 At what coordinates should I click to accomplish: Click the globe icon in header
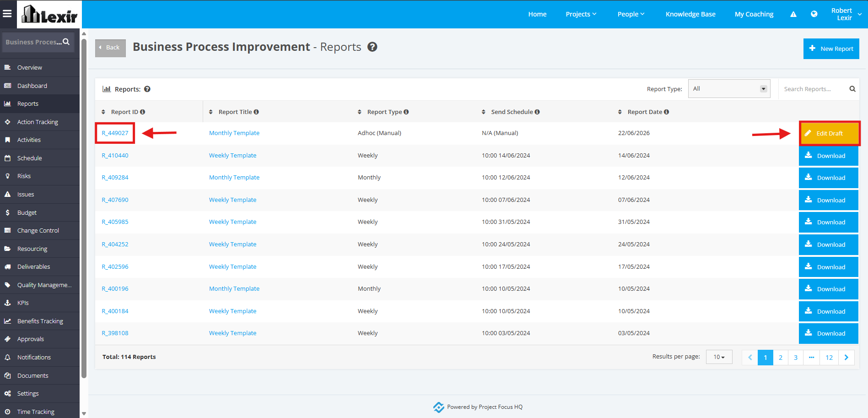click(814, 14)
